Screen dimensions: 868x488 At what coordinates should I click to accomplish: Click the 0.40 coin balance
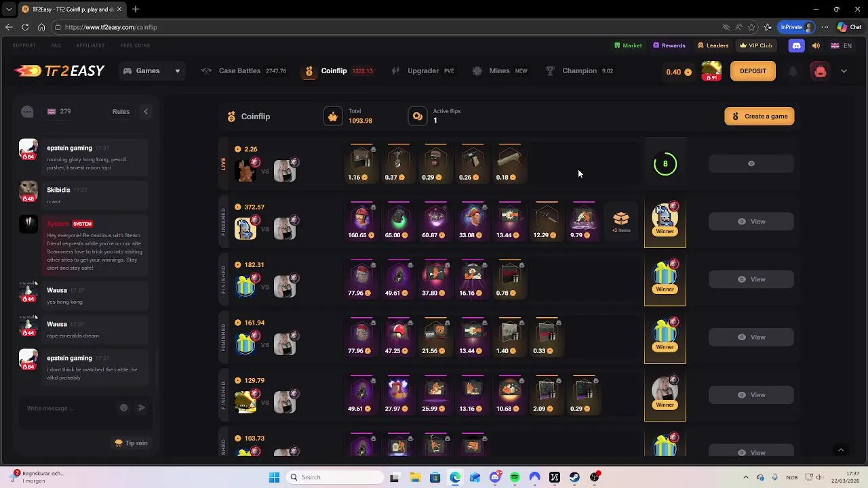coord(679,72)
